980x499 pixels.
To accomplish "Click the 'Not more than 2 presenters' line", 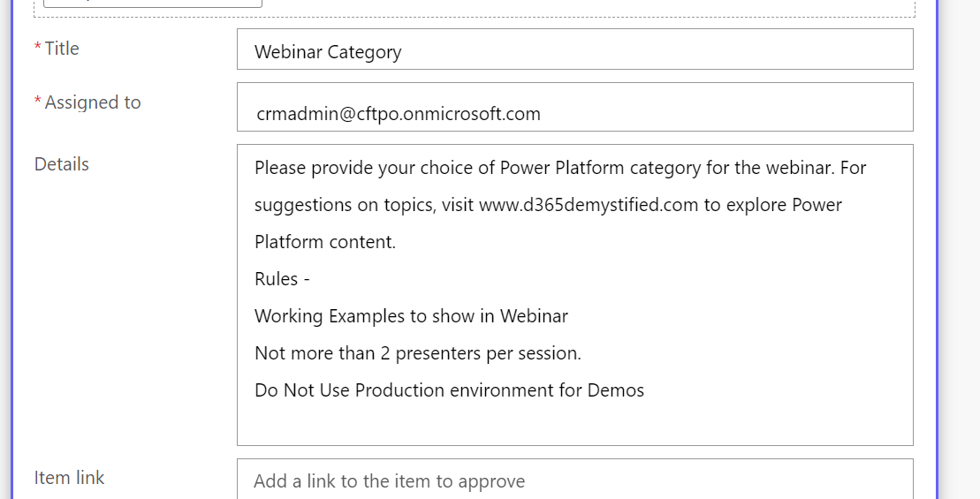I will coord(417,353).
